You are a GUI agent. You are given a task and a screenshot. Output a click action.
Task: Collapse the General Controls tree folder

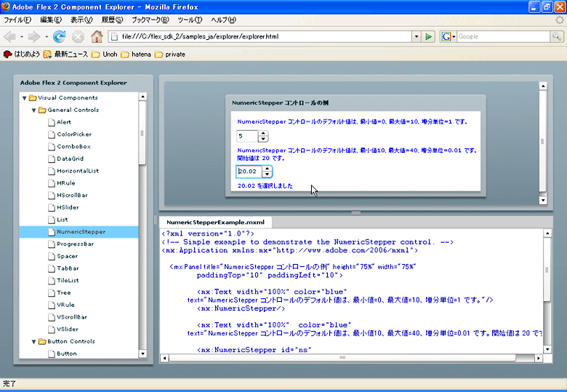click(x=33, y=111)
